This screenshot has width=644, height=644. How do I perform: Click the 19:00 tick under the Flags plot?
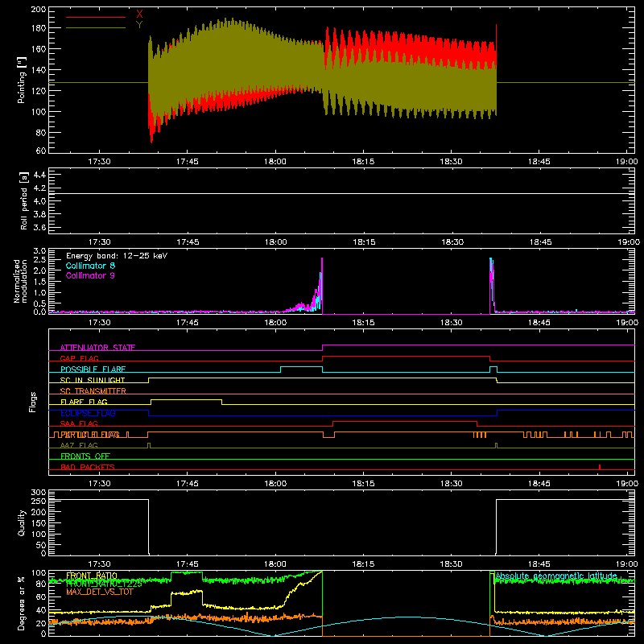(627, 484)
